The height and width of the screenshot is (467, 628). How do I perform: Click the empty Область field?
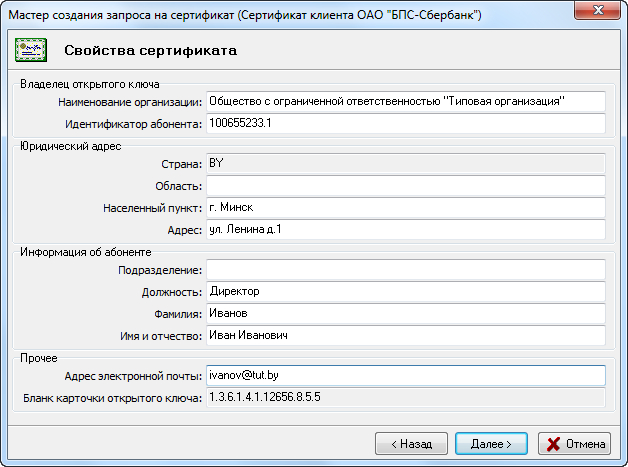(405, 186)
